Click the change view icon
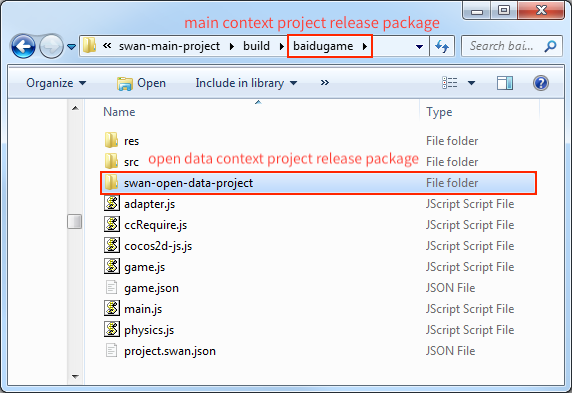This screenshot has height=393, width=572. tap(449, 83)
